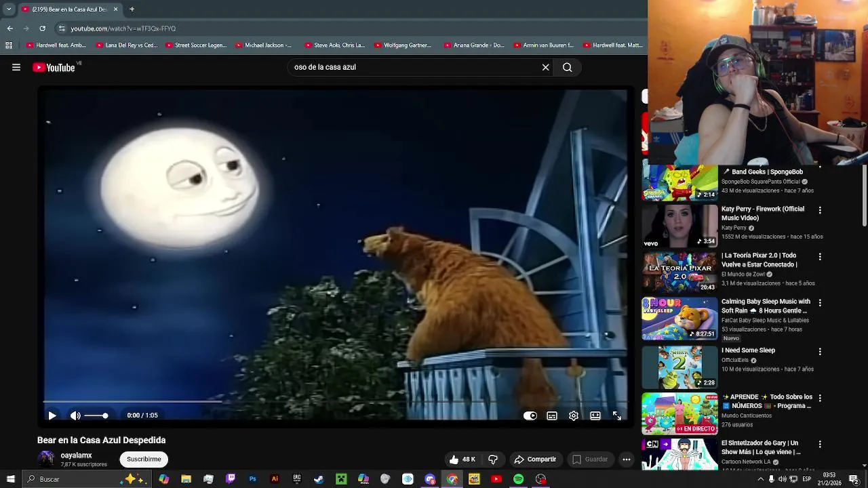Open El Sintetizador de Gary thumbnail
The image size is (868, 488).
[679, 454]
